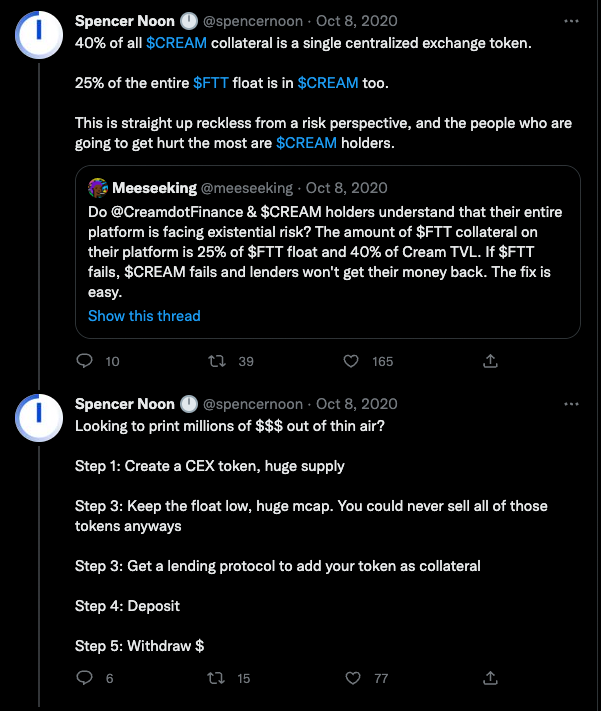Open more options on second tweet
The image size is (601, 711).
[571, 404]
